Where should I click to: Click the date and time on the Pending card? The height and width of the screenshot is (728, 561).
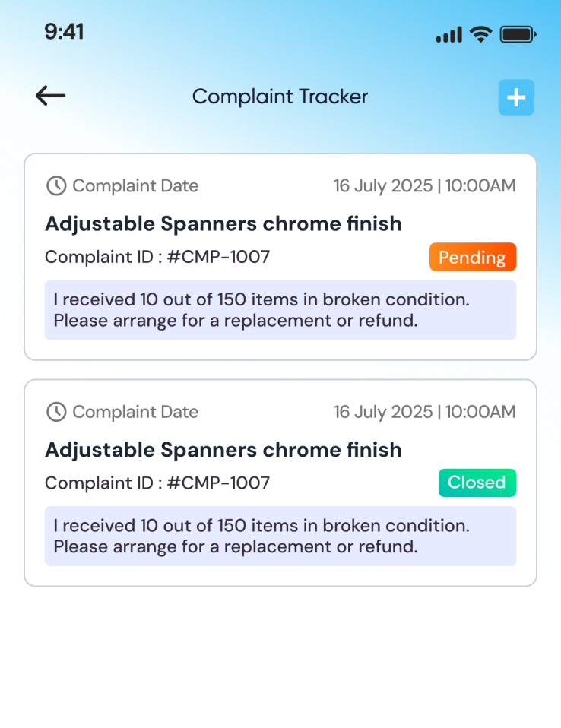424,185
